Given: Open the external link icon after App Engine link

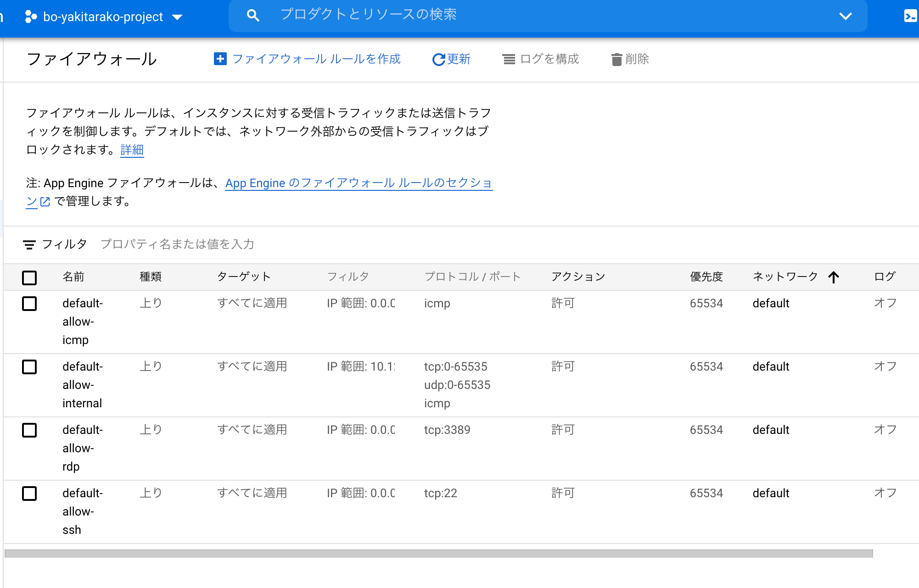Looking at the screenshot, I should (x=44, y=201).
